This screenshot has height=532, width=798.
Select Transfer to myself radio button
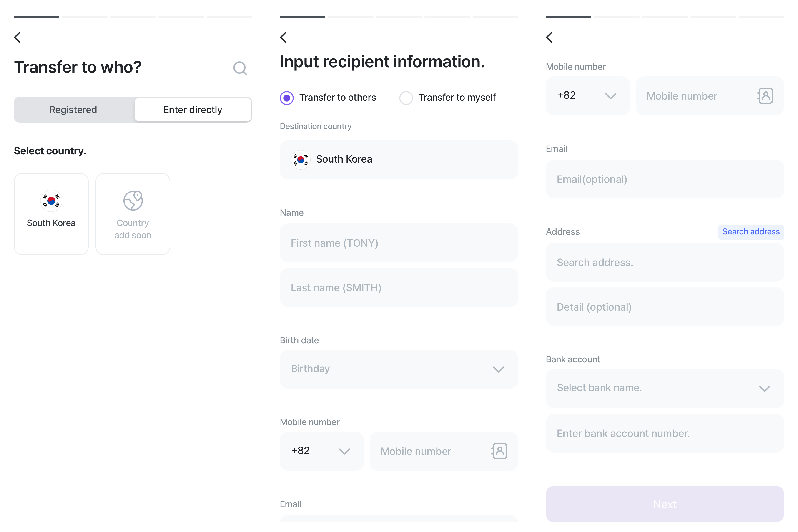coord(406,98)
